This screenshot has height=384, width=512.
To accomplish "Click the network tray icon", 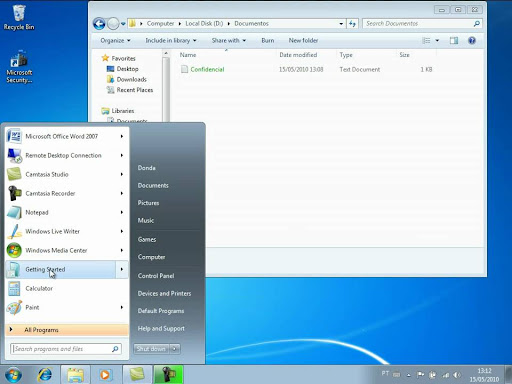I will coord(445,375).
